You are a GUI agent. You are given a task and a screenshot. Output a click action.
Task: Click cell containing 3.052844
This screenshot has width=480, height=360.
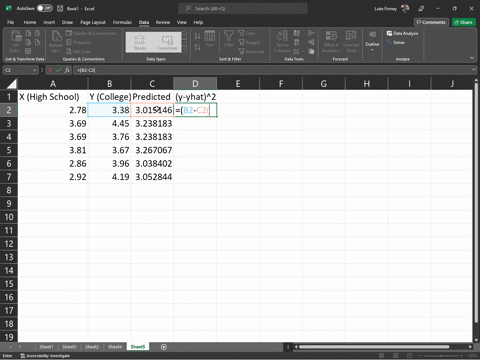point(152,177)
